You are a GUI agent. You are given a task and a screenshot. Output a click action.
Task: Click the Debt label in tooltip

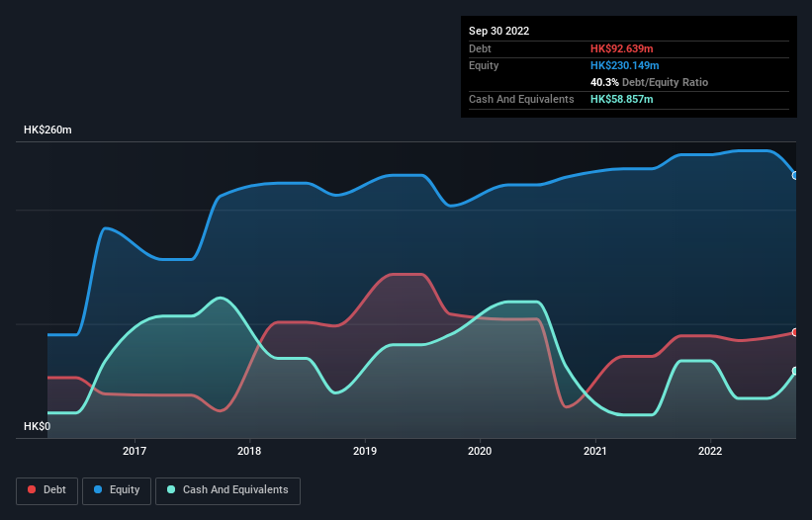480,48
